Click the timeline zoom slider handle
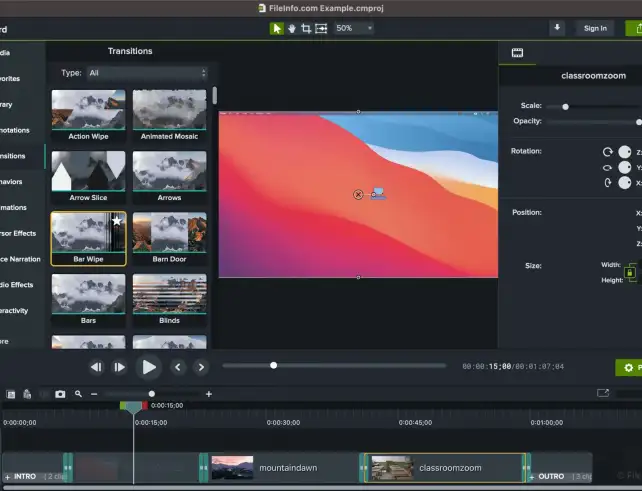642x491 pixels. [x=152, y=394]
